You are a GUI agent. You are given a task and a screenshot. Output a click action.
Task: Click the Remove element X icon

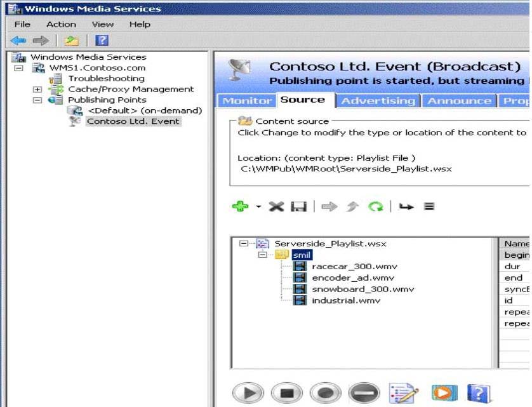point(276,206)
